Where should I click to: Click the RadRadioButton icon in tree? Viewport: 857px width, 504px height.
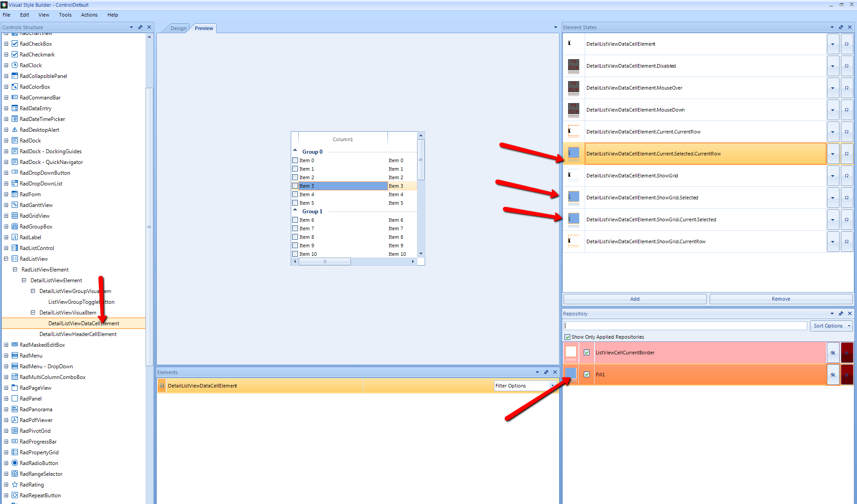[x=15, y=463]
